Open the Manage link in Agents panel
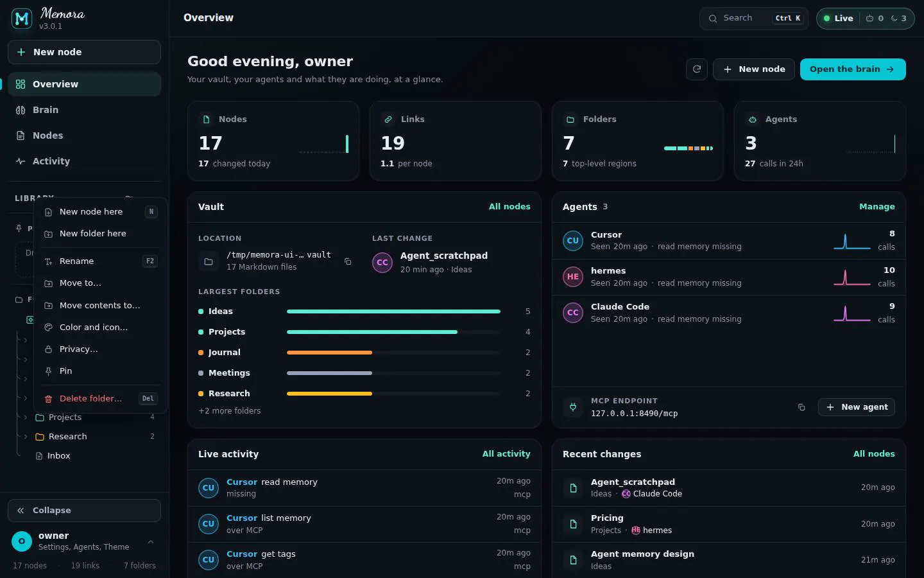 [877, 207]
